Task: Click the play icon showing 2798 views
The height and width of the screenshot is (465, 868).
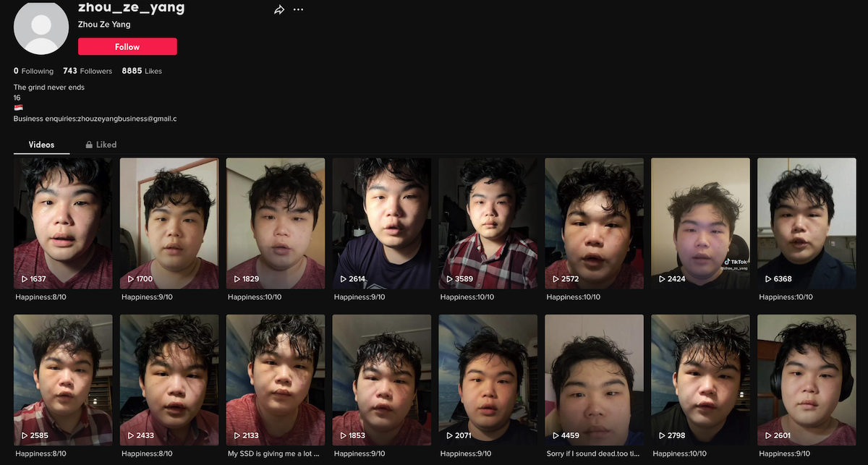Action: (660, 435)
